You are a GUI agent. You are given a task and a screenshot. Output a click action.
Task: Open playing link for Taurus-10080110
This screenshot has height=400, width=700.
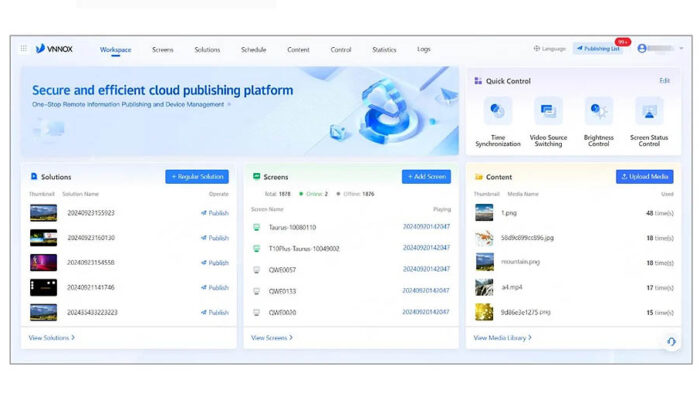point(426,227)
